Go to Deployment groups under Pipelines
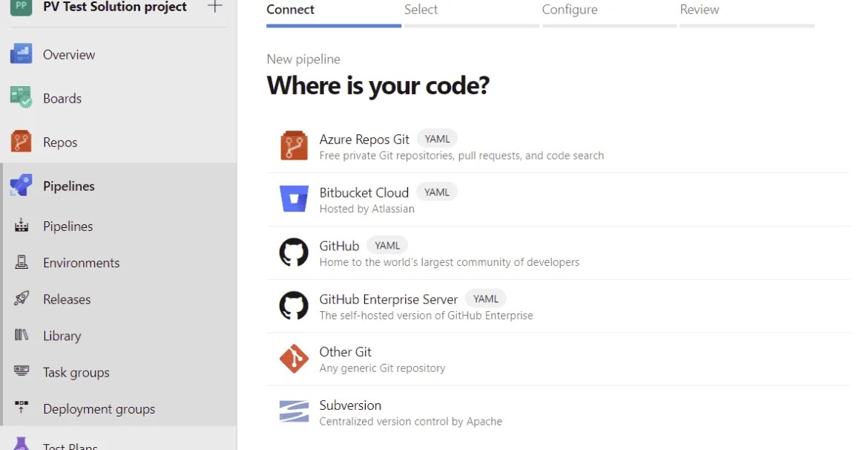The width and height of the screenshot is (868, 450). (x=99, y=409)
